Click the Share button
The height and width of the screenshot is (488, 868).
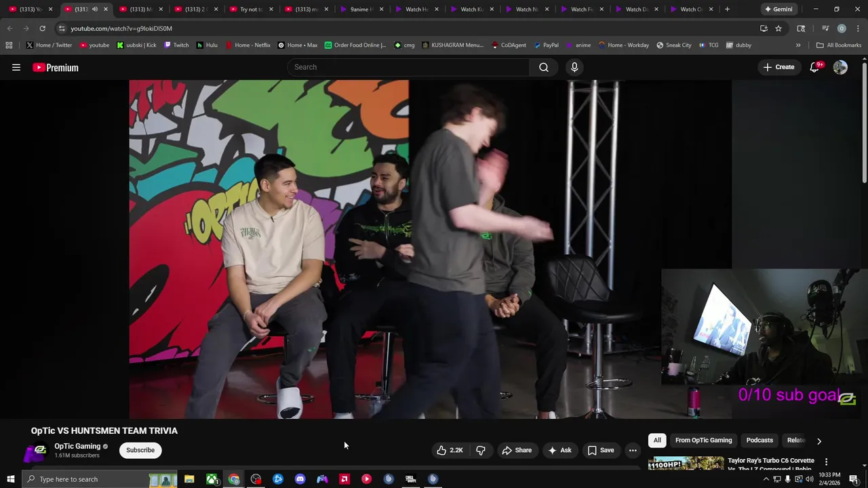click(x=517, y=450)
